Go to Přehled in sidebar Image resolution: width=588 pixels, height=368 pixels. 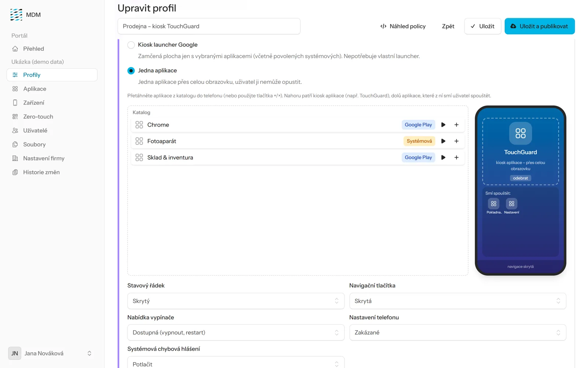tap(52, 49)
